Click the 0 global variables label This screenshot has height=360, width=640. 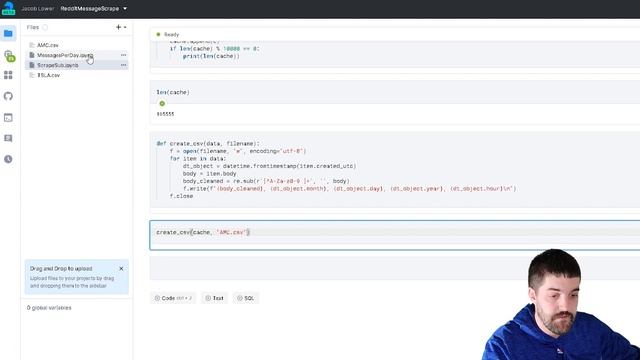(x=49, y=308)
